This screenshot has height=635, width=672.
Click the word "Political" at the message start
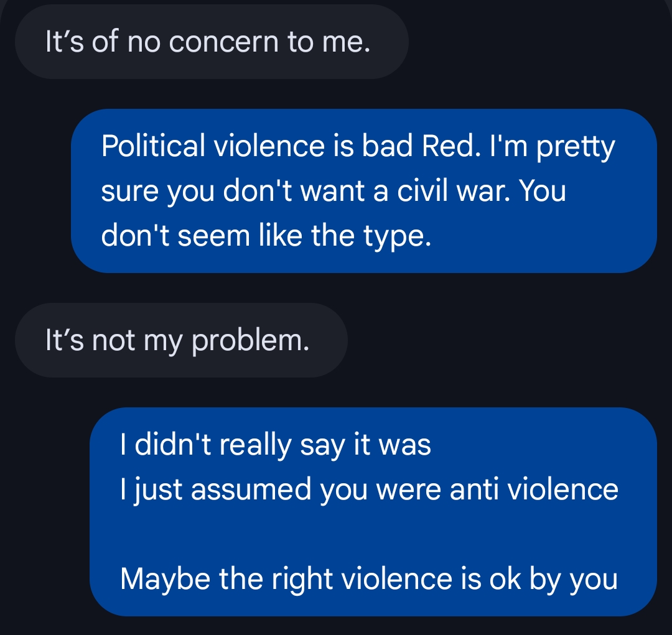(153, 146)
